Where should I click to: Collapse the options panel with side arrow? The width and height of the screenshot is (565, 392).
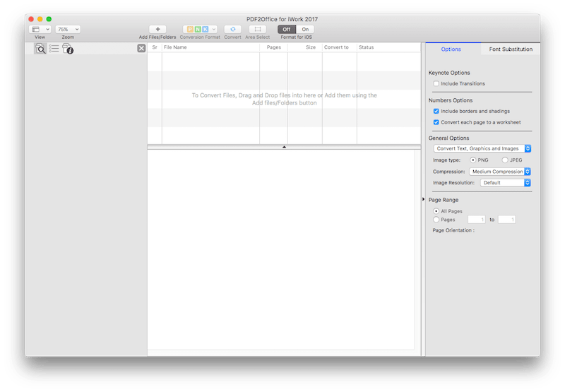(423, 199)
